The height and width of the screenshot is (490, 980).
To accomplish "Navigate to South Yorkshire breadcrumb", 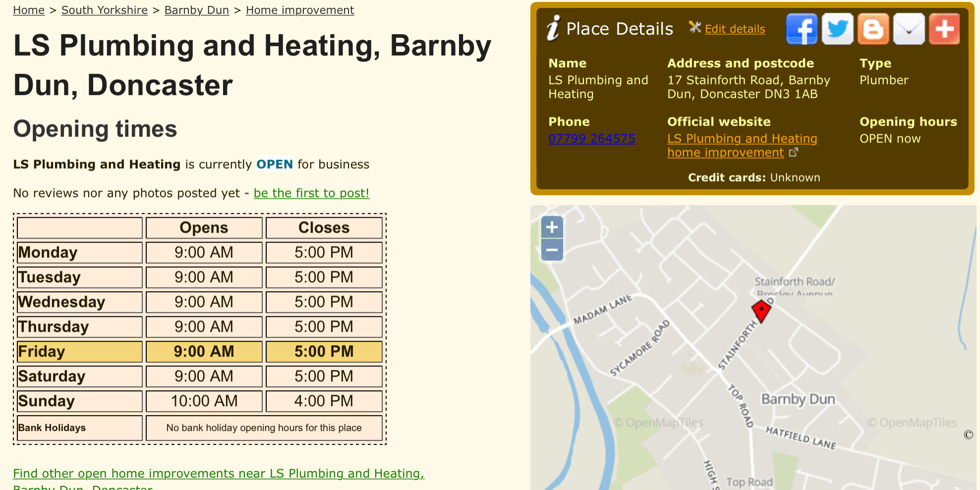I will [x=104, y=10].
